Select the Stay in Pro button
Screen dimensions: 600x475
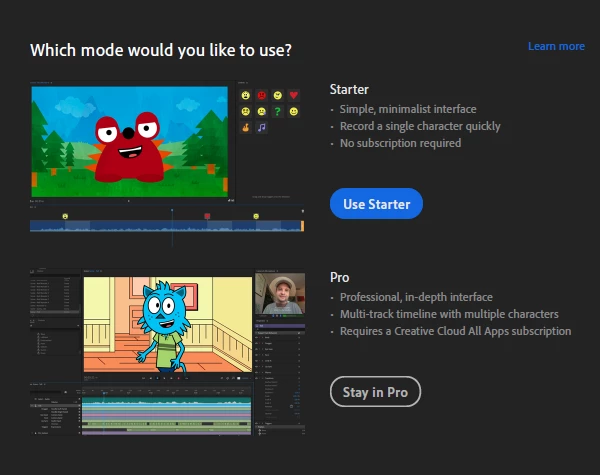375,392
